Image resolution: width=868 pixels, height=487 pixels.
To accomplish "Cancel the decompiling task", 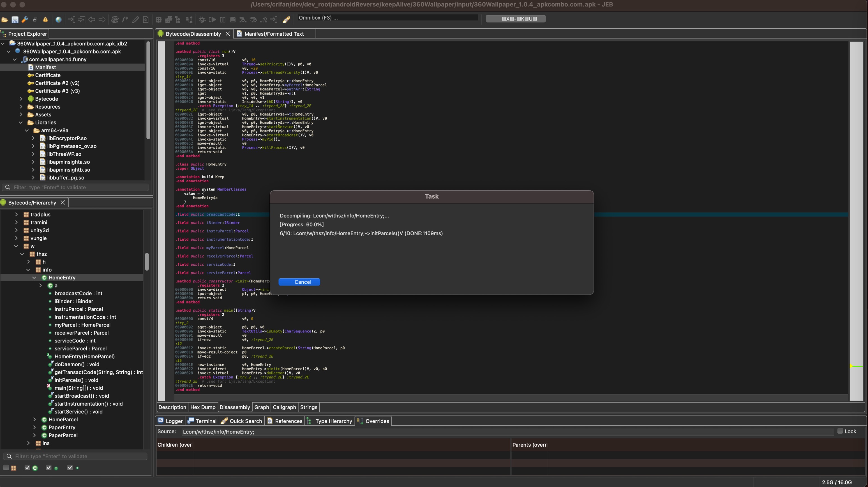I will click(299, 282).
